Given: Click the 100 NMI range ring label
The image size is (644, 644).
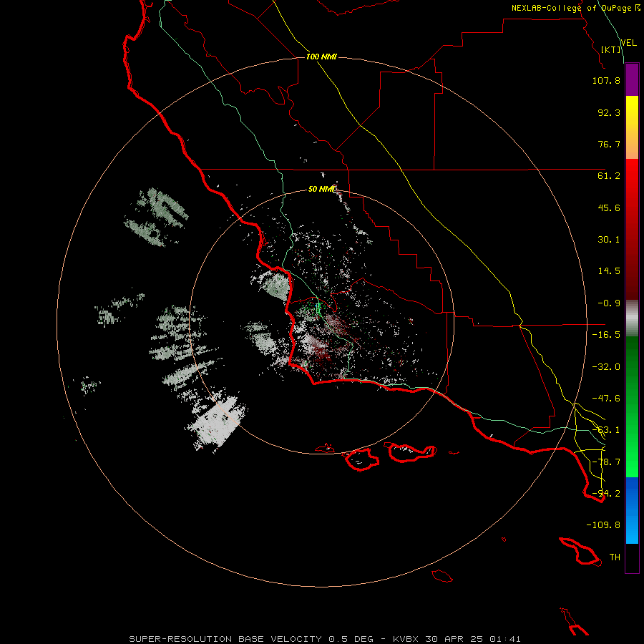Looking at the screenshot, I should point(321,57).
